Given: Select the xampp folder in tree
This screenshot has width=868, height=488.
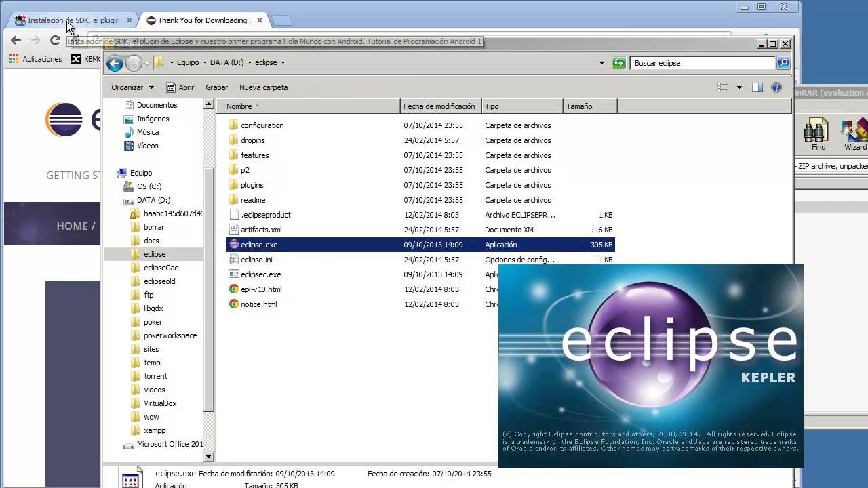Looking at the screenshot, I should point(154,430).
